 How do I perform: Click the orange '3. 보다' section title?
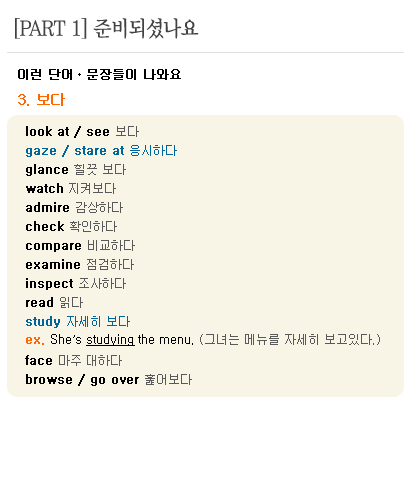[x=41, y=100]
